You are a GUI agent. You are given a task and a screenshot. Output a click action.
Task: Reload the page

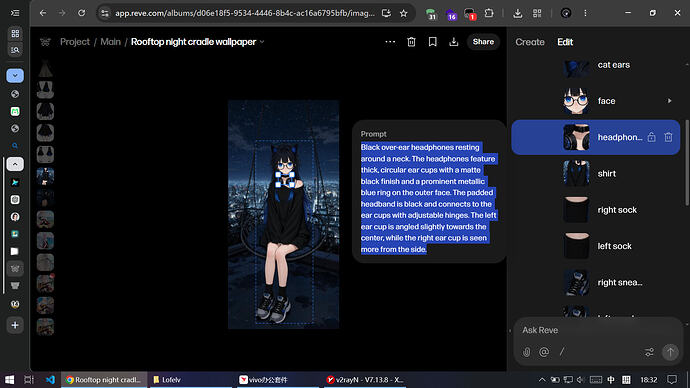click(81, 13)
